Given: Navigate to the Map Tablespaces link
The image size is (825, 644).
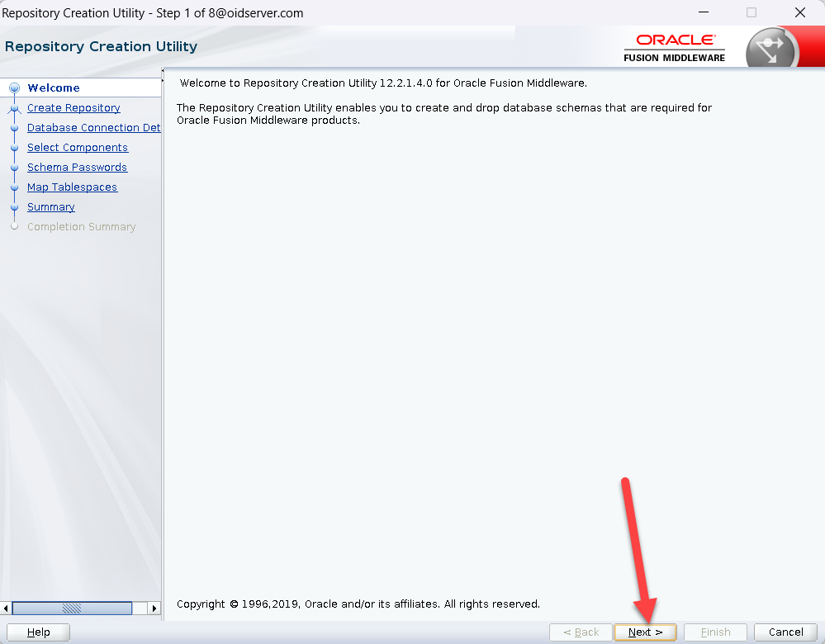Looking at the screenshot, I should [72, 187].
